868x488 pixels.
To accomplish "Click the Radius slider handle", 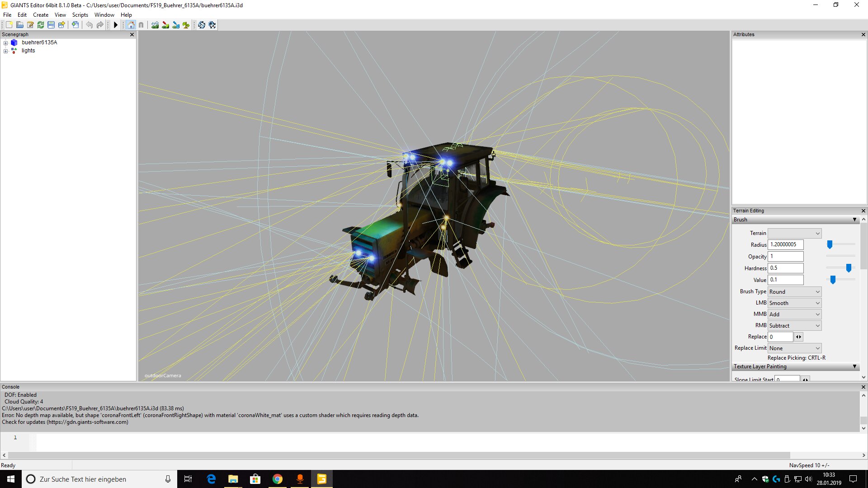I will point(830,244).
